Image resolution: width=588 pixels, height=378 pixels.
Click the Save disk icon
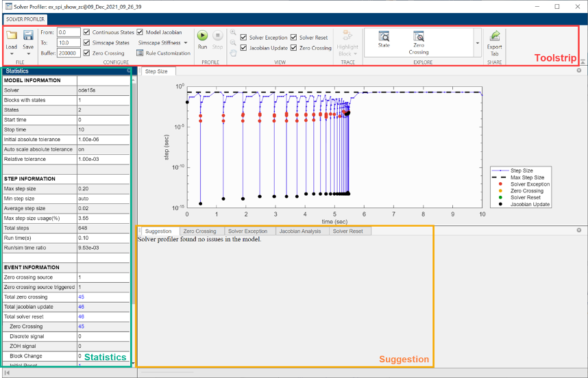[x=28, y=36]
